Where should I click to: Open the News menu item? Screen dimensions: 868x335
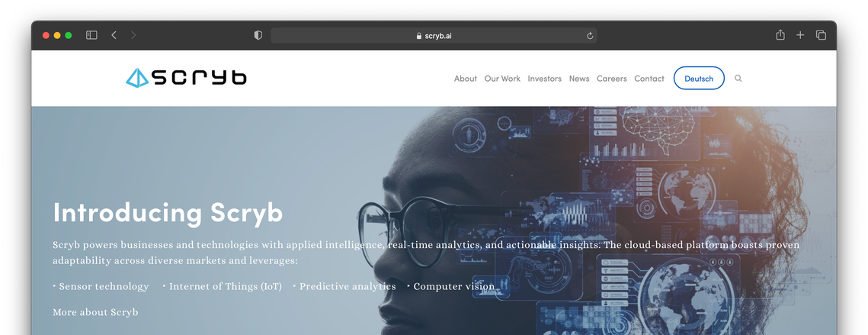pos(579,78)
